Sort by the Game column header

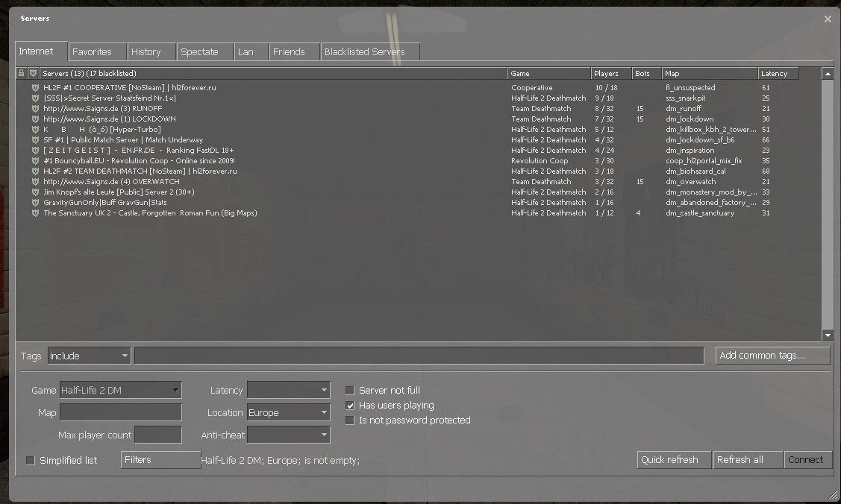pyautogui.click(x=548, y=73)
